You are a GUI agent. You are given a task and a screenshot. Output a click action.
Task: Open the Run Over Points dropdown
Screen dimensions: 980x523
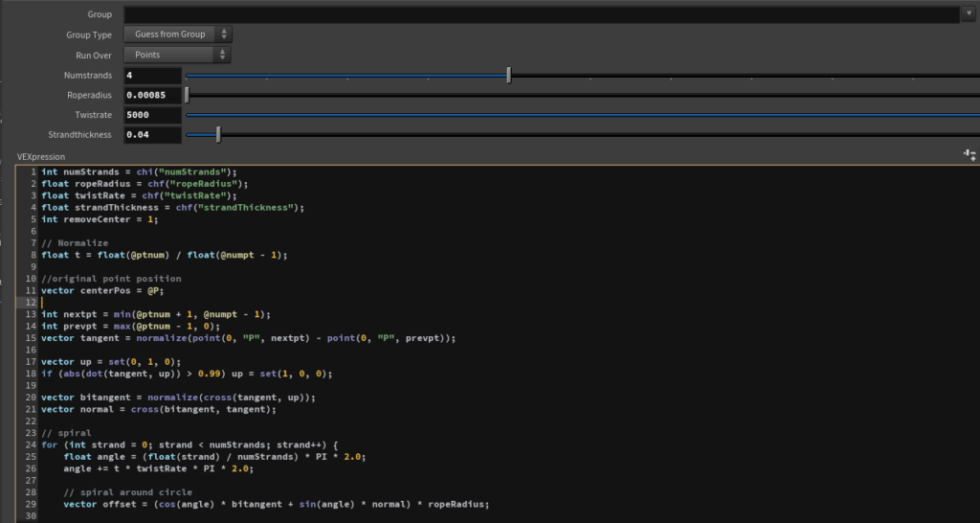point(177,55)
